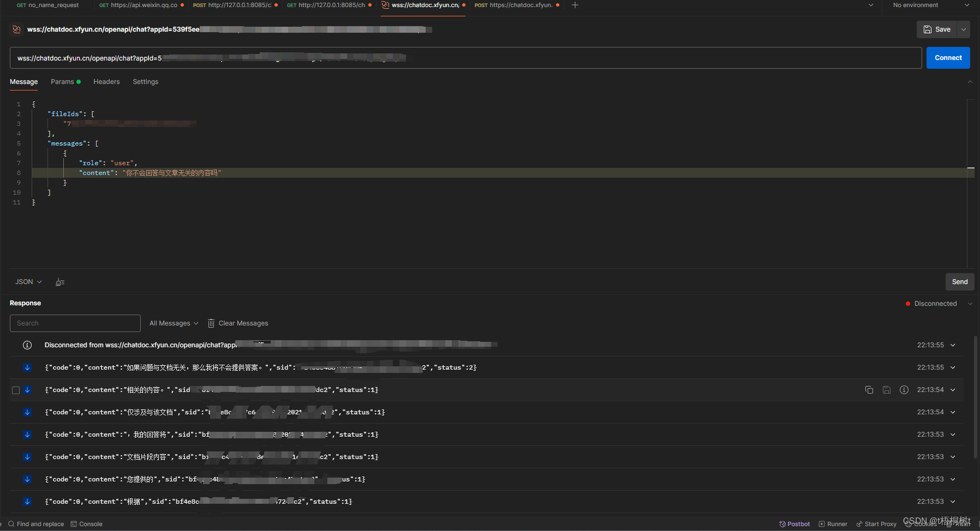Click incoming arrow icon on 相关的内容 message

click(x=27, y=390)
